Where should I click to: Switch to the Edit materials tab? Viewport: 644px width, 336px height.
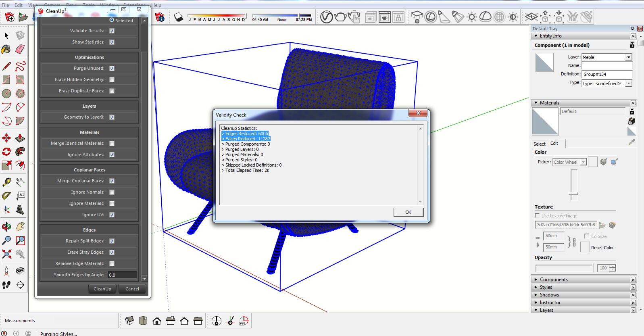tap(554, 143)
